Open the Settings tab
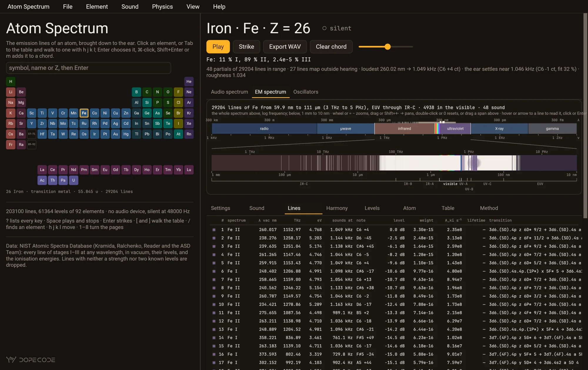Image resolution: width=588 pixels, height=370 pixels. click(x=220, y=208)
